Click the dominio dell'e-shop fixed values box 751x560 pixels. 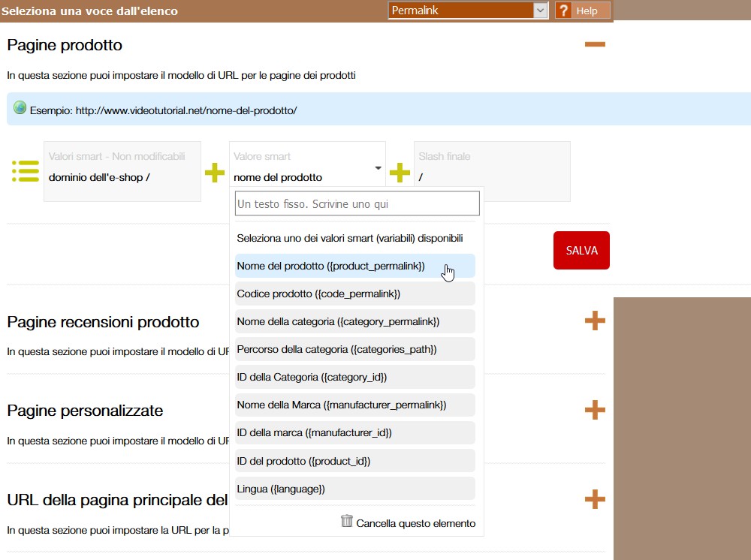[x=122, y=171]
